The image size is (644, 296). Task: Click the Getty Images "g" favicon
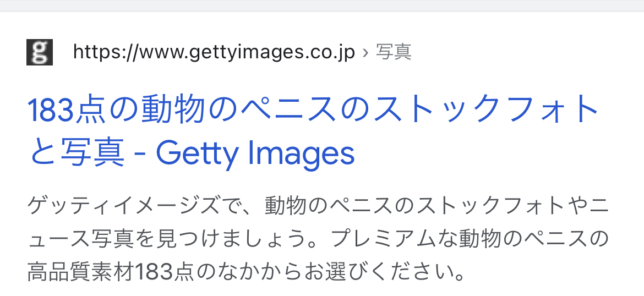(40, 52)
